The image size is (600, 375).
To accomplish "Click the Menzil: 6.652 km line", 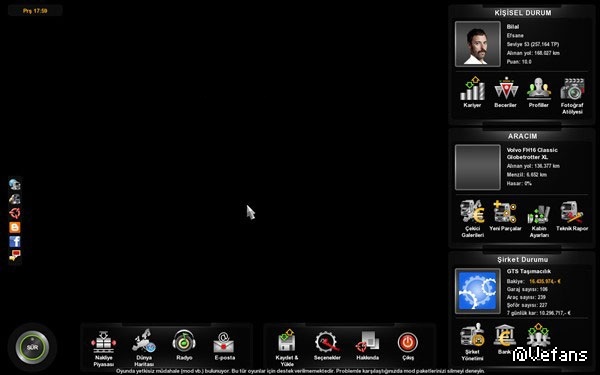I will (527, 174).
